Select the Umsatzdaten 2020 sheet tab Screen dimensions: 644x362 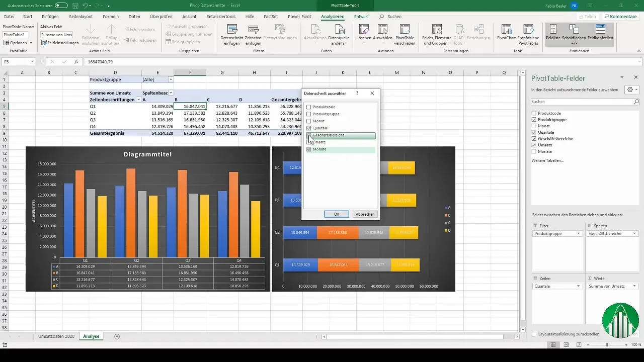pos(56,336)
